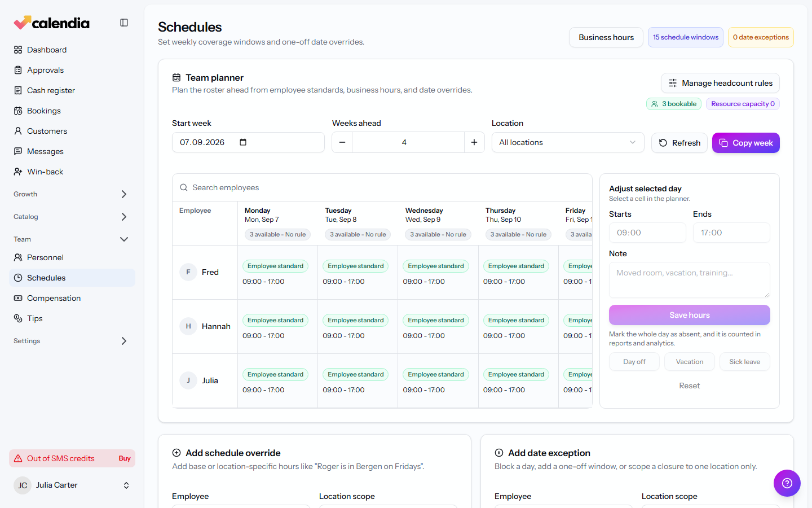Select Fred's Monday schedule cell
The width and height of the screenshot is (812, 508).
pyautogui.click(x=277, y=273)
